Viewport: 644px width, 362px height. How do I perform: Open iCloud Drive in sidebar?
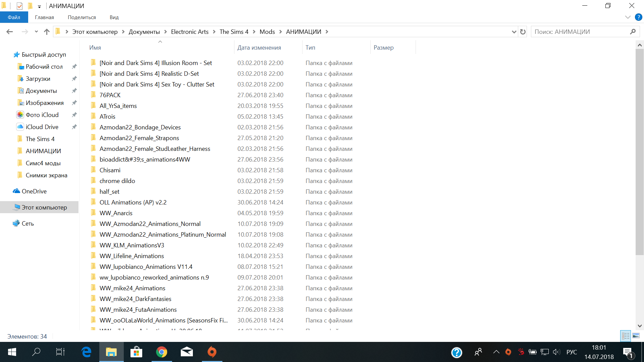tap(42, 127)
